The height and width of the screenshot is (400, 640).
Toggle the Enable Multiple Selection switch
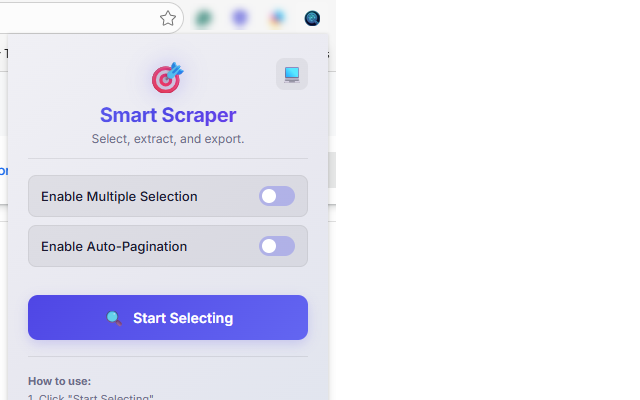pyautogui.click(x=277, y=196)
